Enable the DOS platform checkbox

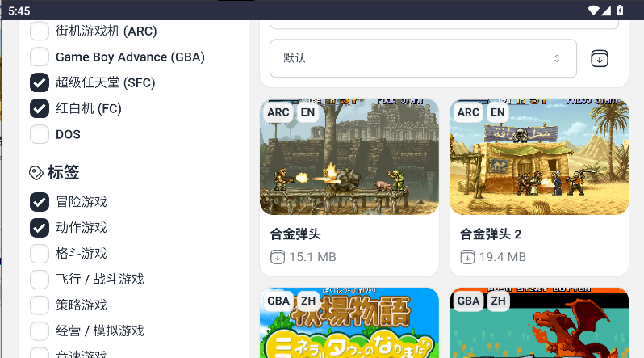point(40,134)
